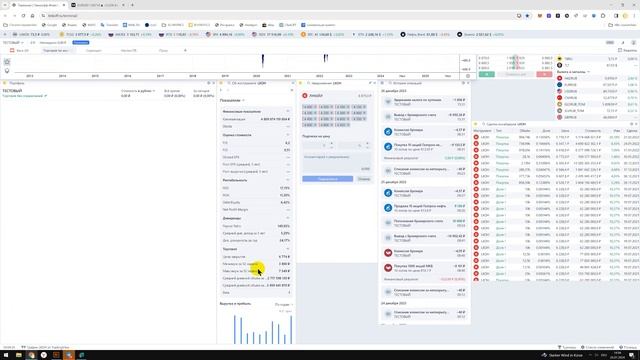
Task: Collapse the Дивиденды section
Action: pos(287,218)
